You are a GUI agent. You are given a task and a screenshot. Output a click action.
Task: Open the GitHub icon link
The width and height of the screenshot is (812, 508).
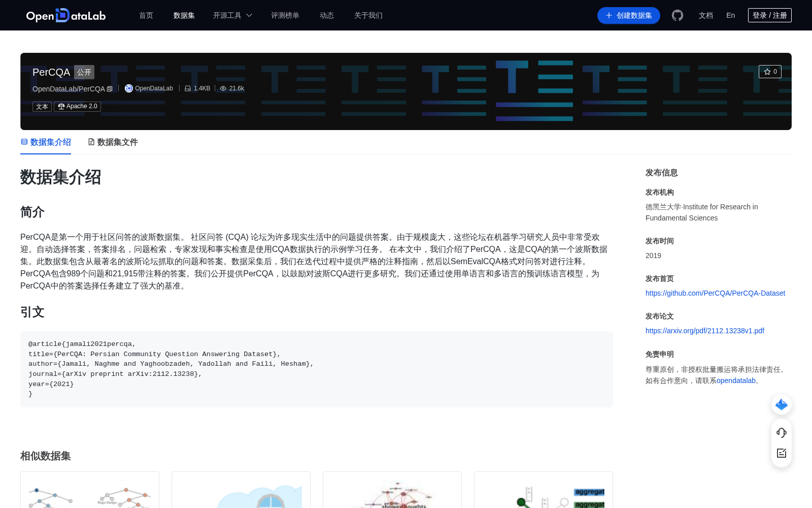click(678, 15)
